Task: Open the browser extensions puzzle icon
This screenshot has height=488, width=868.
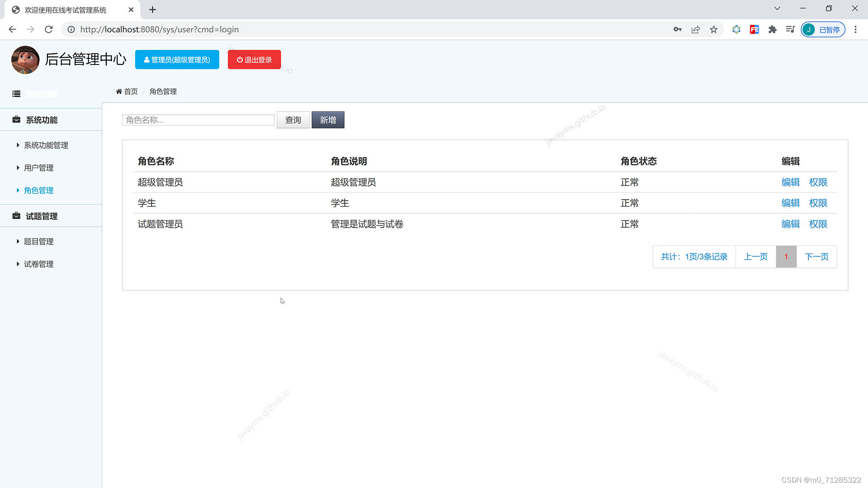Action: (772, 29)
